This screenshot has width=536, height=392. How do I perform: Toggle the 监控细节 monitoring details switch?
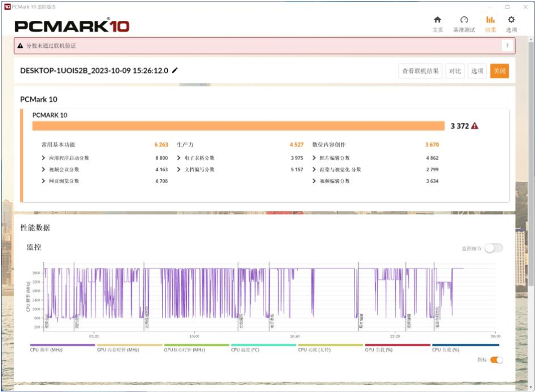pos(493,248)
